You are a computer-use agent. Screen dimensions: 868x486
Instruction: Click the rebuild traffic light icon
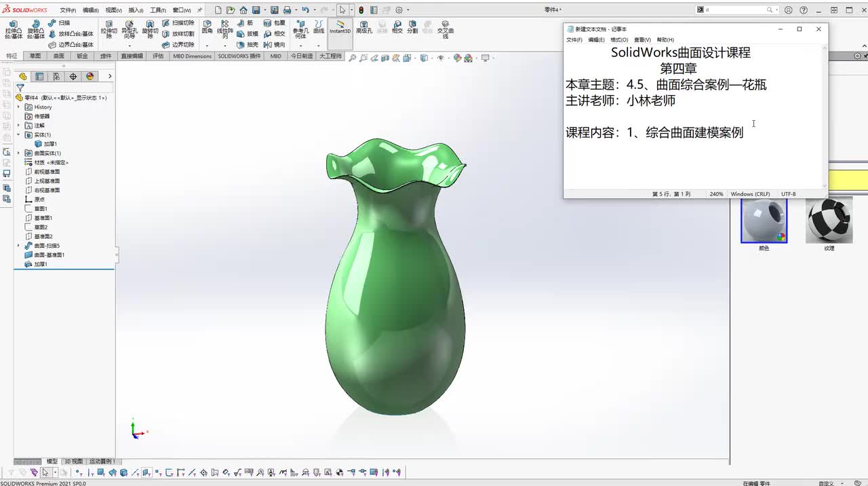pyautogui.click(x=361, y=10)
